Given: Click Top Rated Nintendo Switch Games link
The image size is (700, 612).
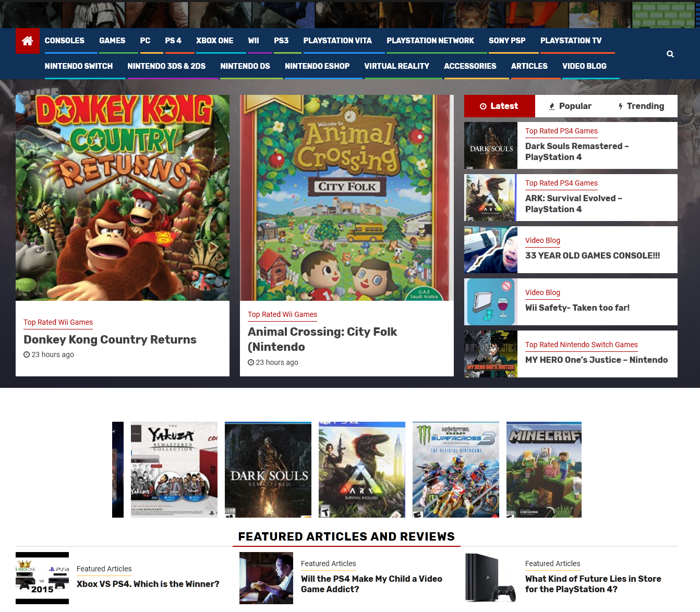Looking at the screenshot, I should pyautogui.click(x=582, y=345).
